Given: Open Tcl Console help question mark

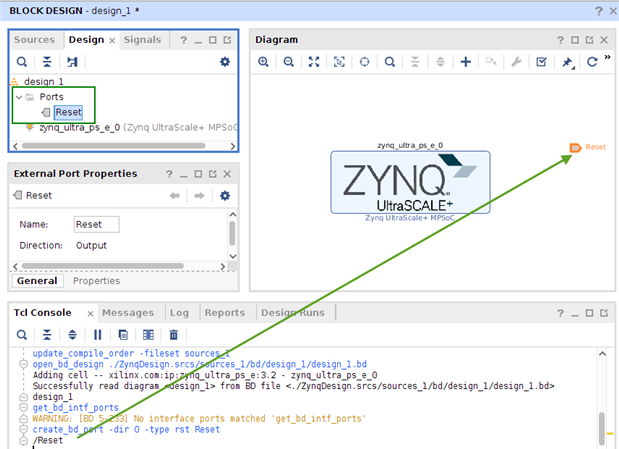Looking at the screenshot, I should pyautogui.click(x=560, y=313).
